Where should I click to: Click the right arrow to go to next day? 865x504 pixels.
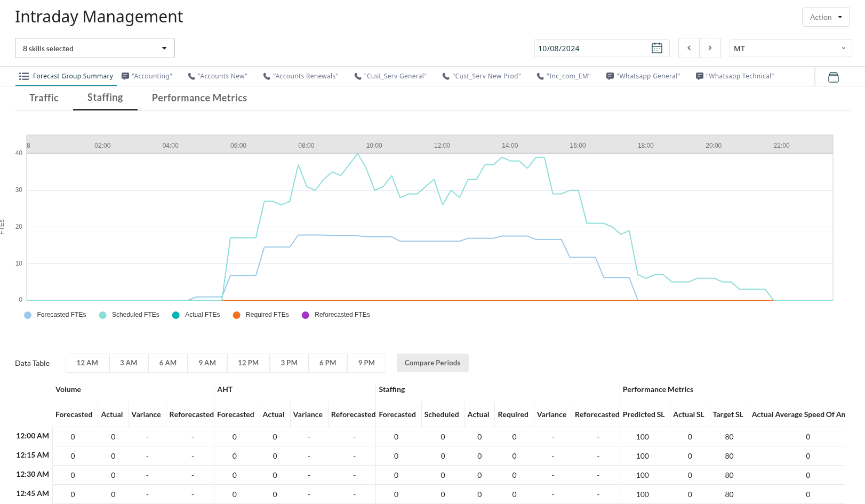[x=710, y=47]
